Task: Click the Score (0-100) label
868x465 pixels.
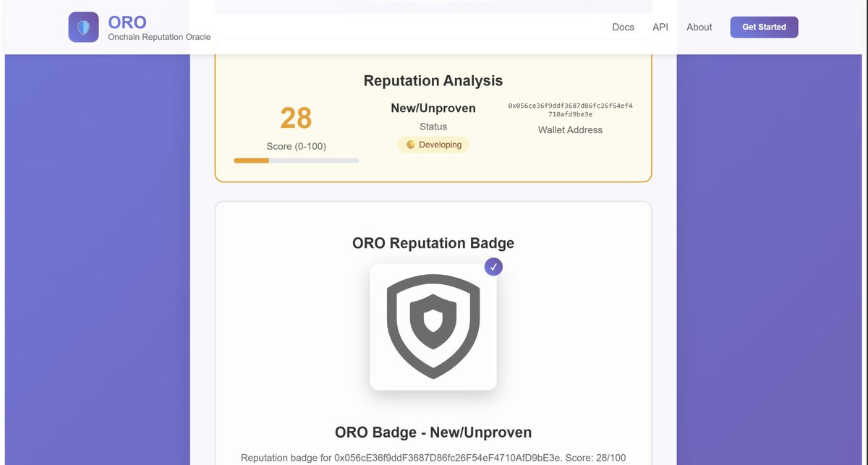Action: pyautogui.click(x=296, y=146)
